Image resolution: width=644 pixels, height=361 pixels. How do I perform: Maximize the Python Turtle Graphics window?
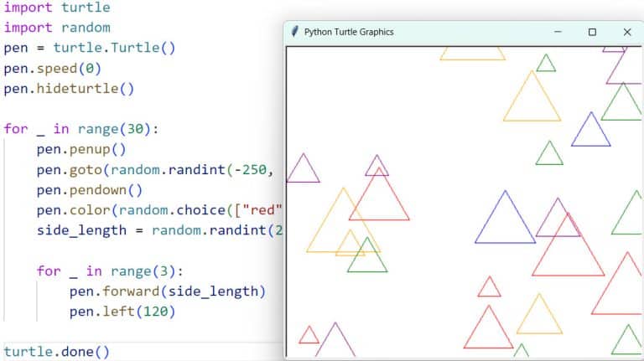click(592, 32)
